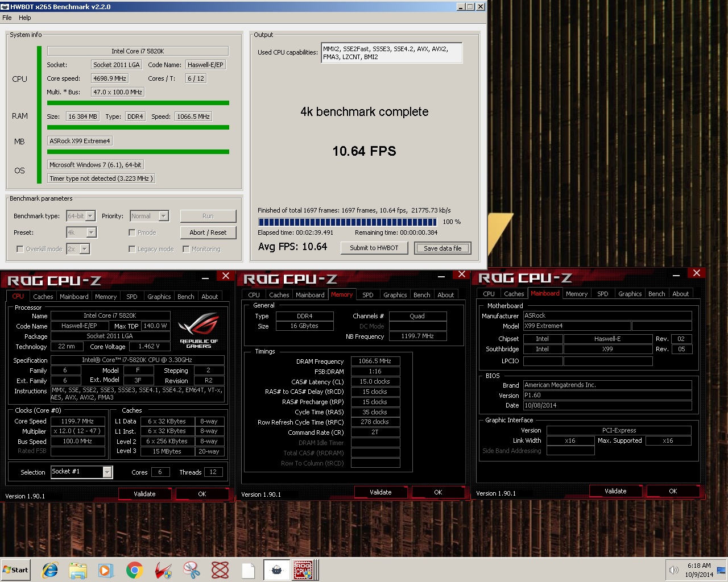Click the BIOS Date 10/08/2014 field
This screenshot has width=728, height=582.
click(607, 405)
